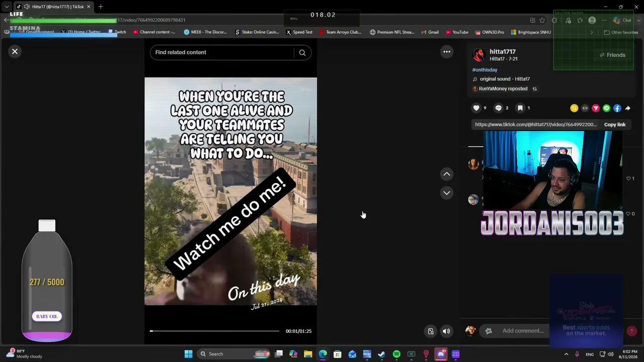The image size is (644, 362).
Task: Open more share options with the arrow icon
Action: point(628,108)
